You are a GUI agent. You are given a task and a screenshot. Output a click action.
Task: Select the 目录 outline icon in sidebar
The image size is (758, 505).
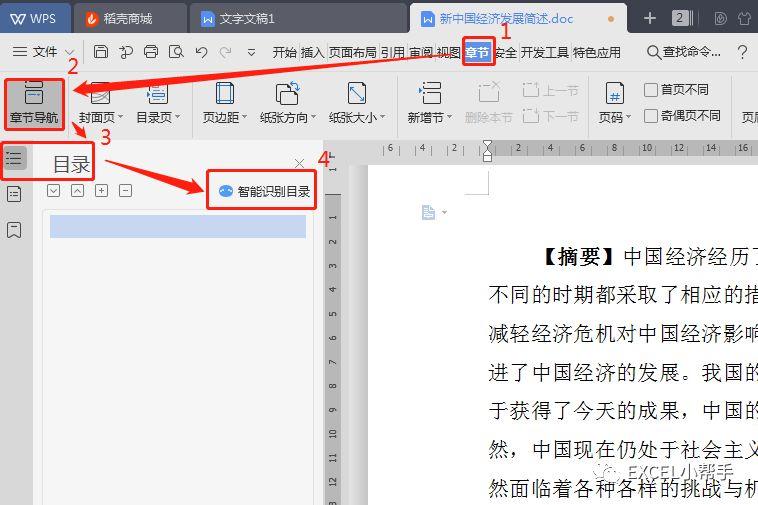pos(14,158)
